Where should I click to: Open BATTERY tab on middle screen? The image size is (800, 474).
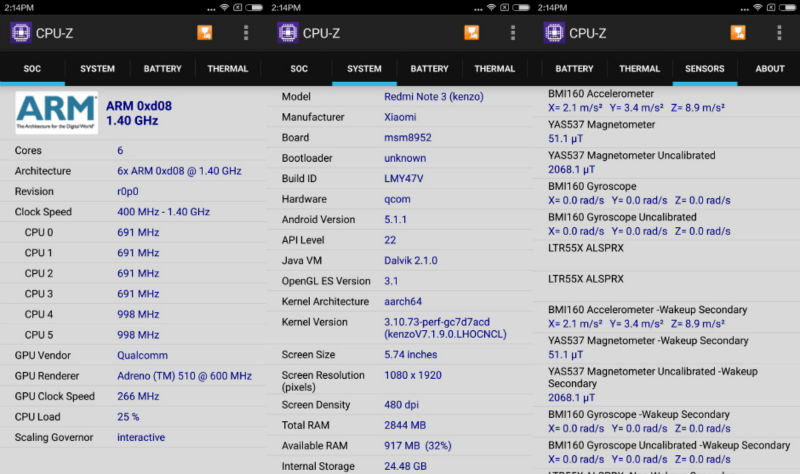coord(429,69)
